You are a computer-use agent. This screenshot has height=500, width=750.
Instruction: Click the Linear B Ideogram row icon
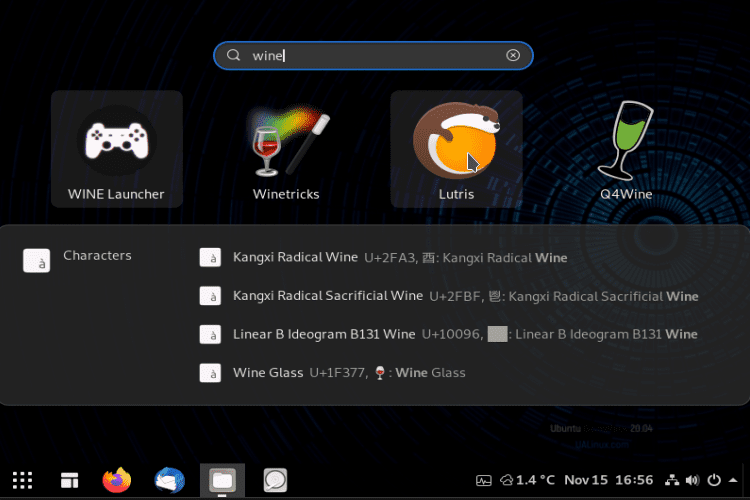(210, 334)
